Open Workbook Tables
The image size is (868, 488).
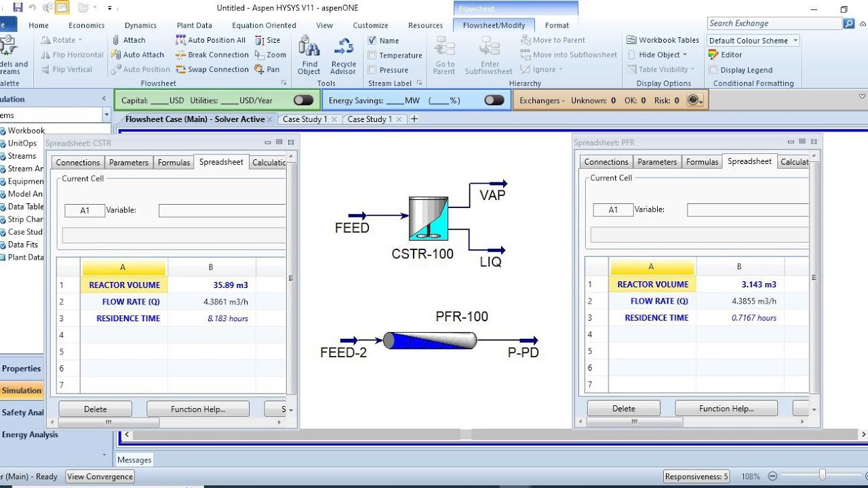(x=663, y=40)
